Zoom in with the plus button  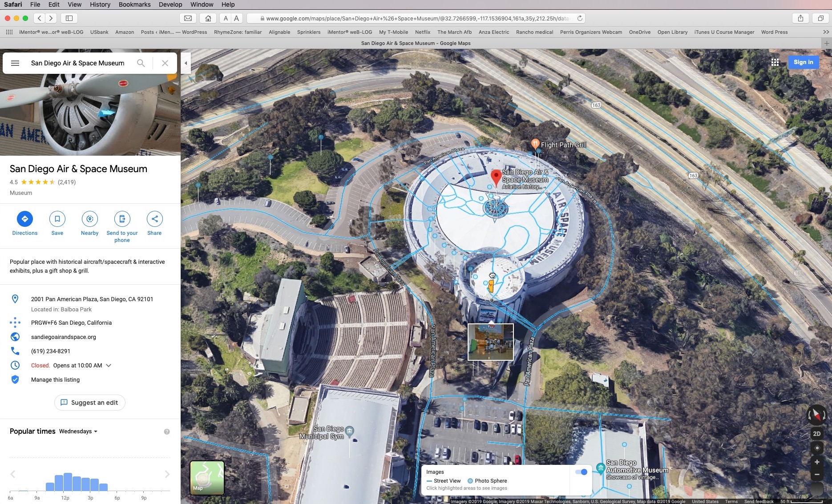817,462
